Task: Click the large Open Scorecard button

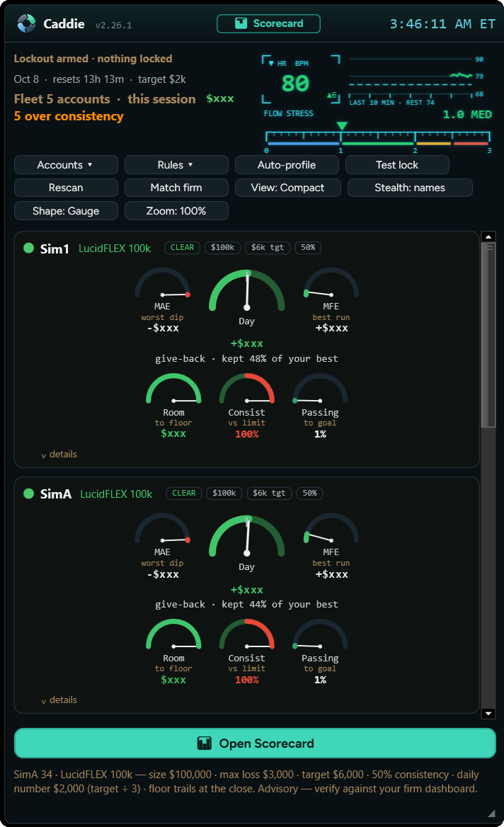Action: (x=255, y=743)
